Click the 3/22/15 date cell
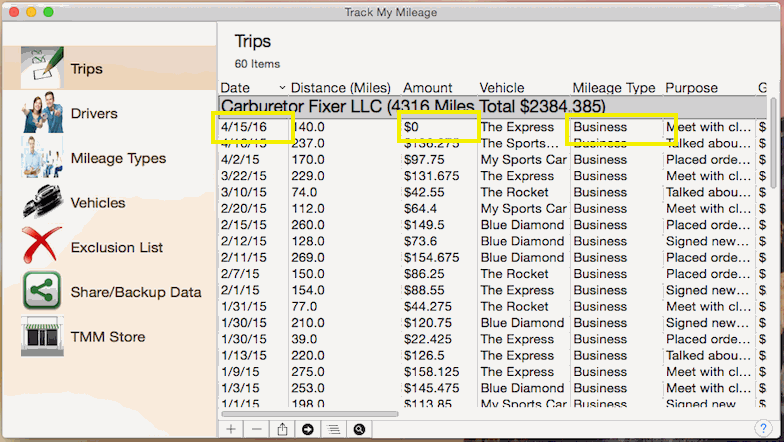Image resolution: width=784 pixels, height=442 pixels. click(244, 176)
